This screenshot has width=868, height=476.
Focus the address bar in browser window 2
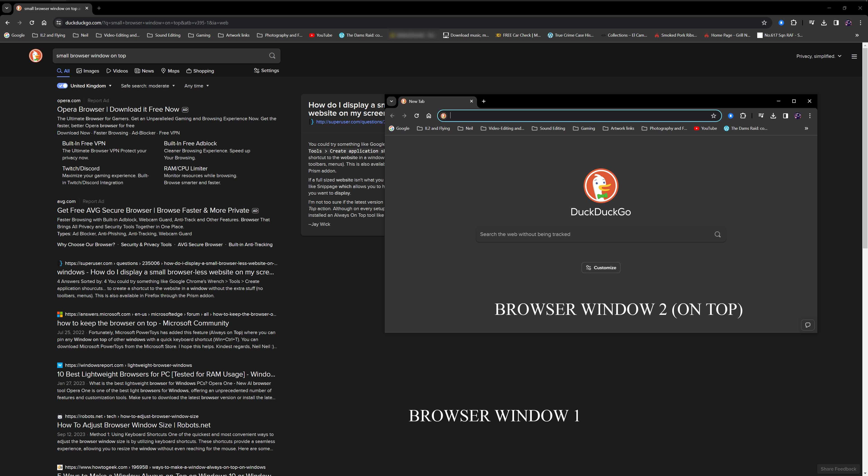pos(580,115)
